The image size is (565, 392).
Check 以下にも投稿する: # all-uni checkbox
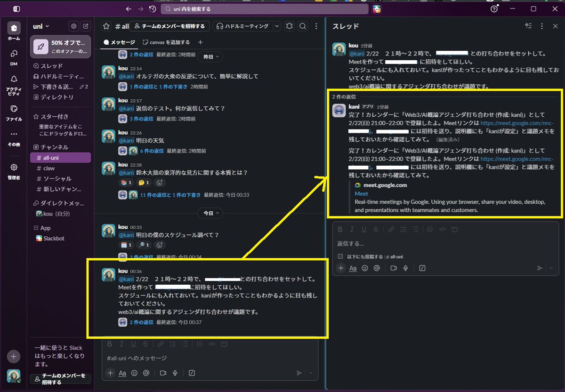(x=340, y=256)
